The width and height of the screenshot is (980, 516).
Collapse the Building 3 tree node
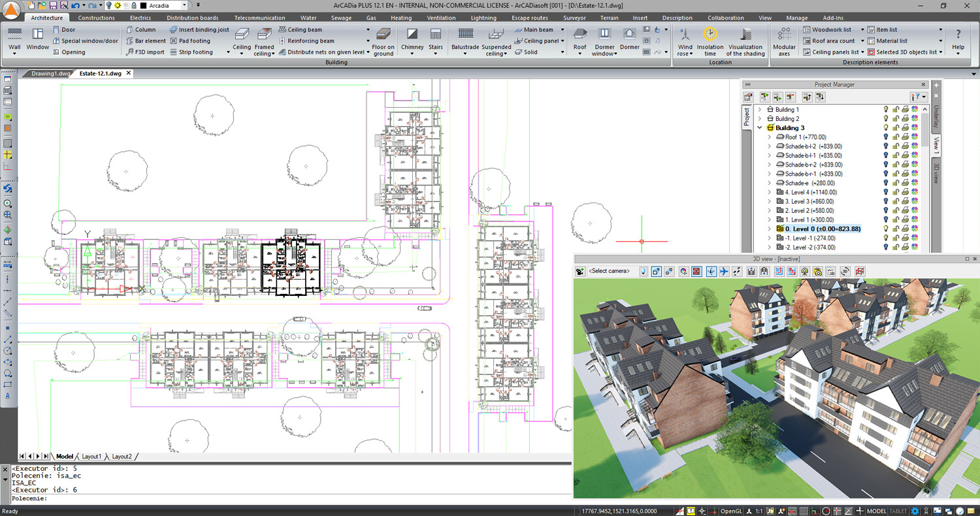click(x=760, y=128)
